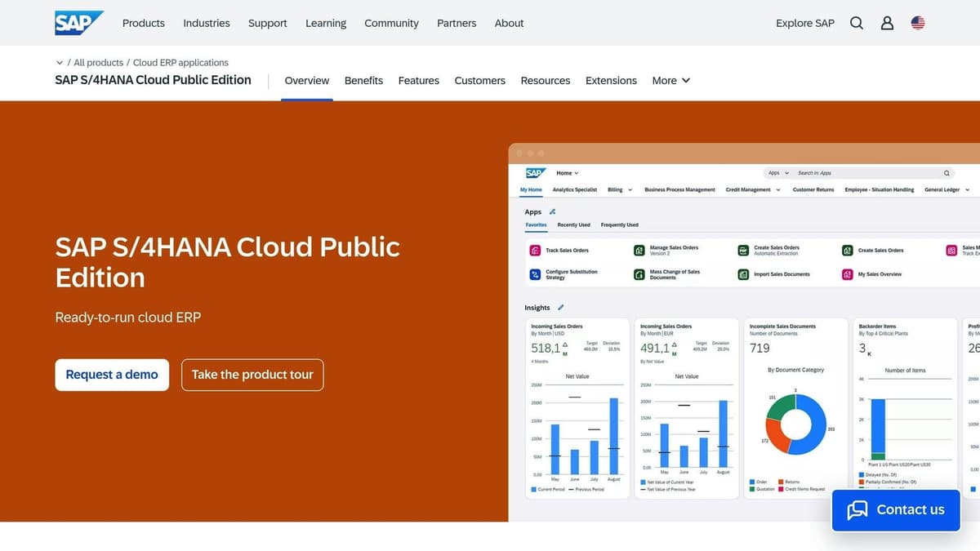Open the Track Sales Orders app icon
This screenshot has width=980, height=551.
point(537,250)
